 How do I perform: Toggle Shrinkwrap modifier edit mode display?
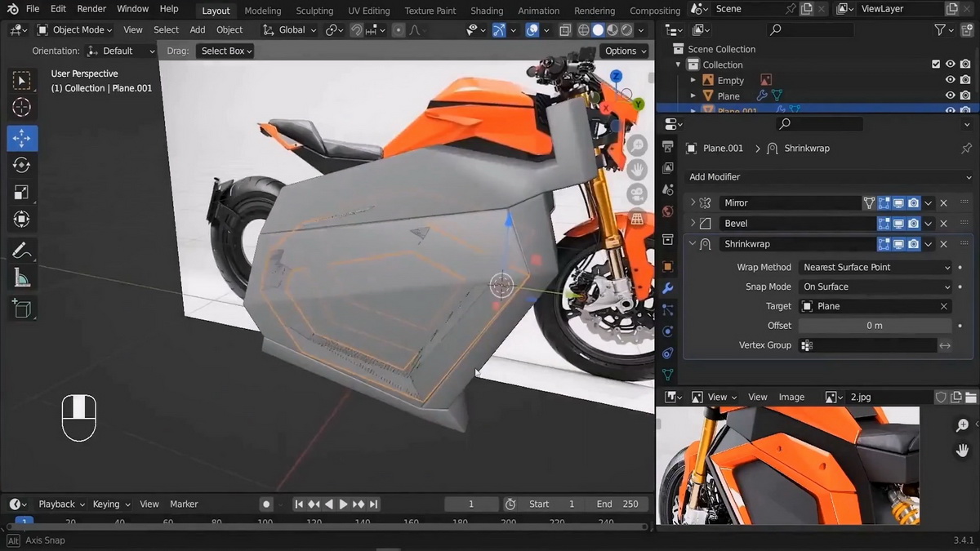pyautogui.click(x=884, y=243)
